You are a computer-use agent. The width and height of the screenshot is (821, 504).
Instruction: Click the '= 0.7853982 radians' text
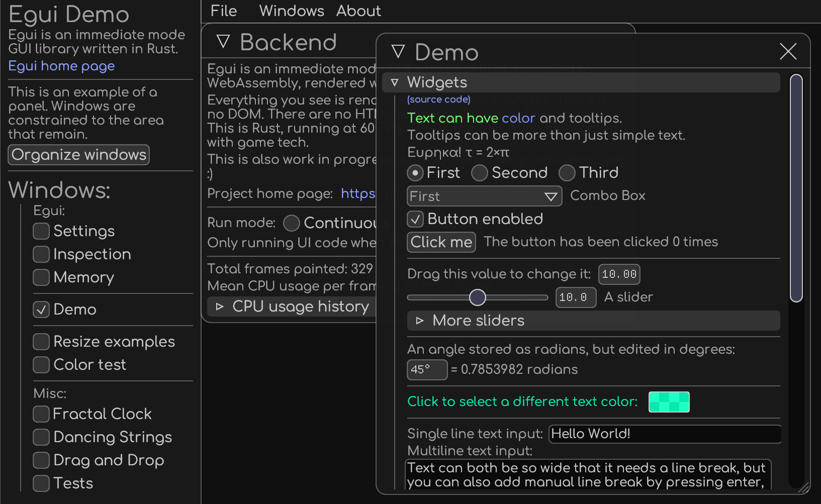pyautogui.click(x=514, y=369)
